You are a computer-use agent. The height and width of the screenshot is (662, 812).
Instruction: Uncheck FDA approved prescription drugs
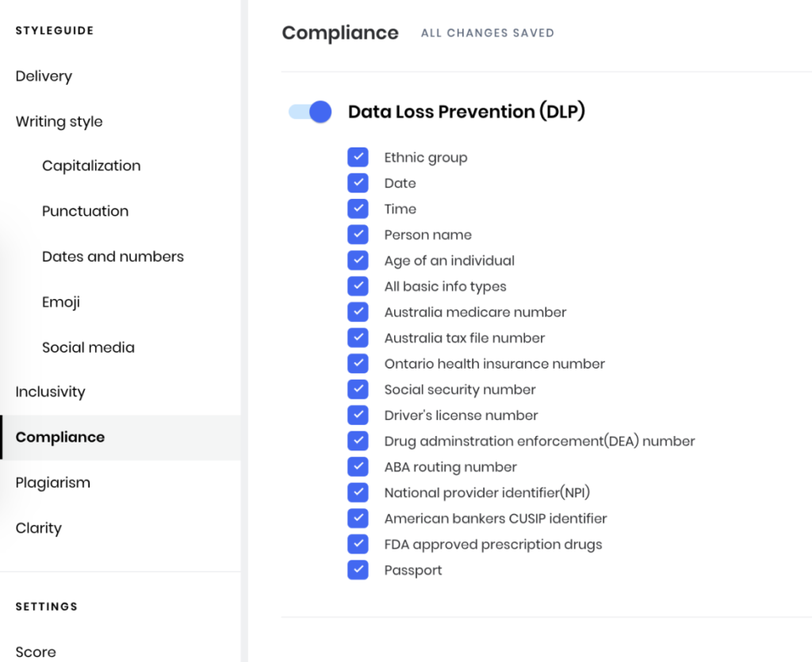(358, 544)
